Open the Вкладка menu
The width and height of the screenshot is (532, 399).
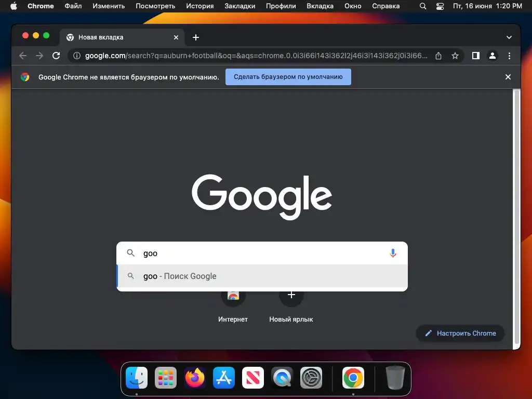coord(320,6)
